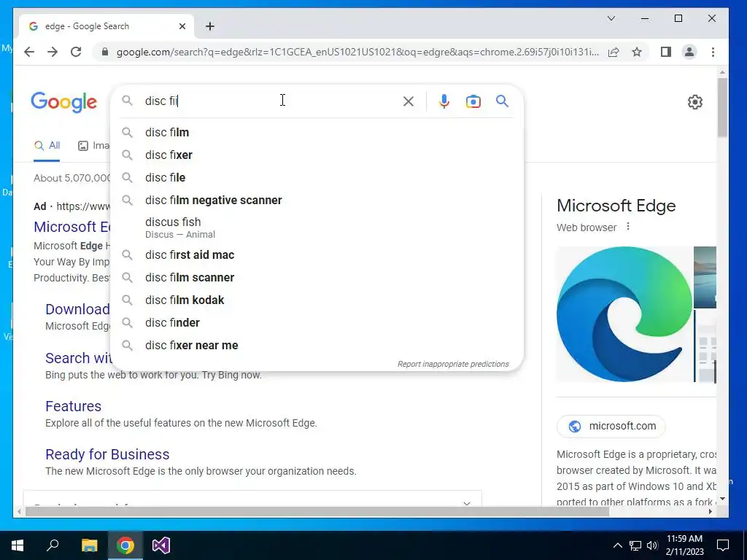The image size is (747, 560).
Task: Share this page via the address bar icon
Action: pyautogui.click(x=614, y=52)
